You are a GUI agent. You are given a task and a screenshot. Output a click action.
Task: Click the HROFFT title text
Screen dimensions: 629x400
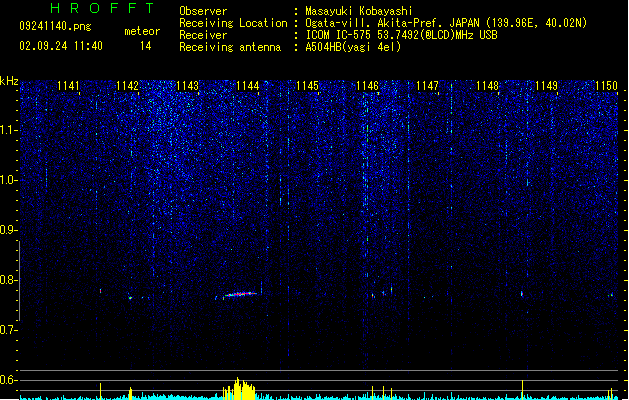(x=102, y=8)
